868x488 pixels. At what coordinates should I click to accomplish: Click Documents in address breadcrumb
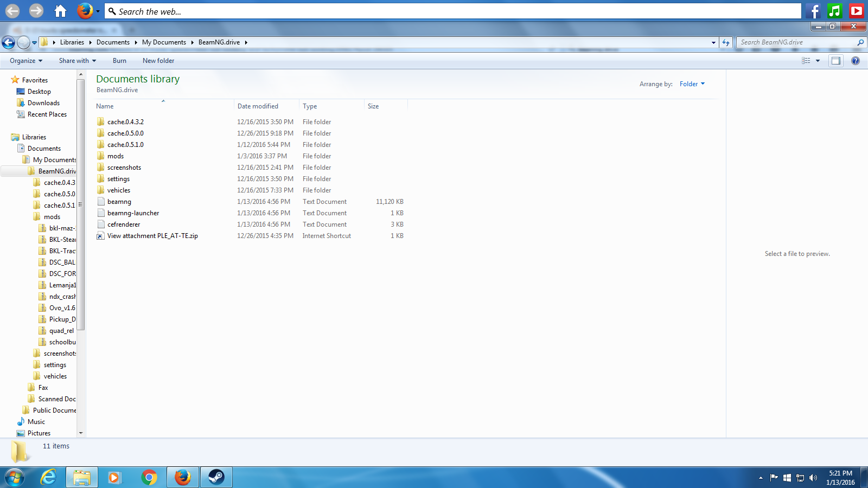(113, 42)
